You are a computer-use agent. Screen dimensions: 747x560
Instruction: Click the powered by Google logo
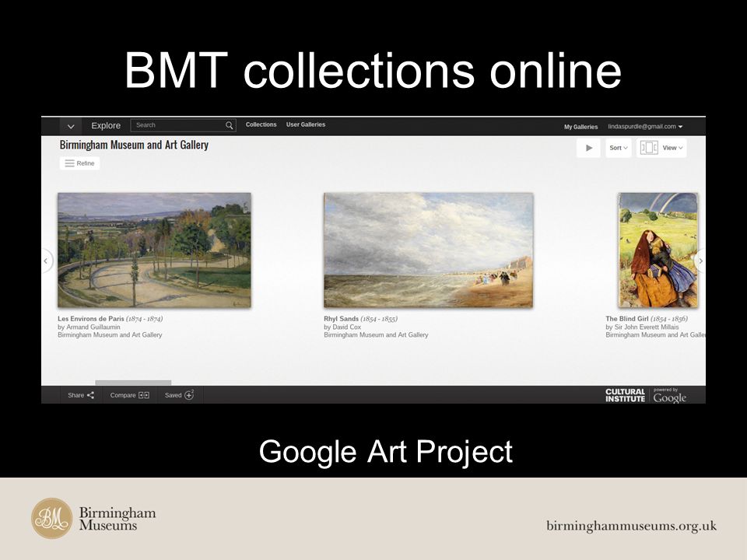click(x=669, y=396)
